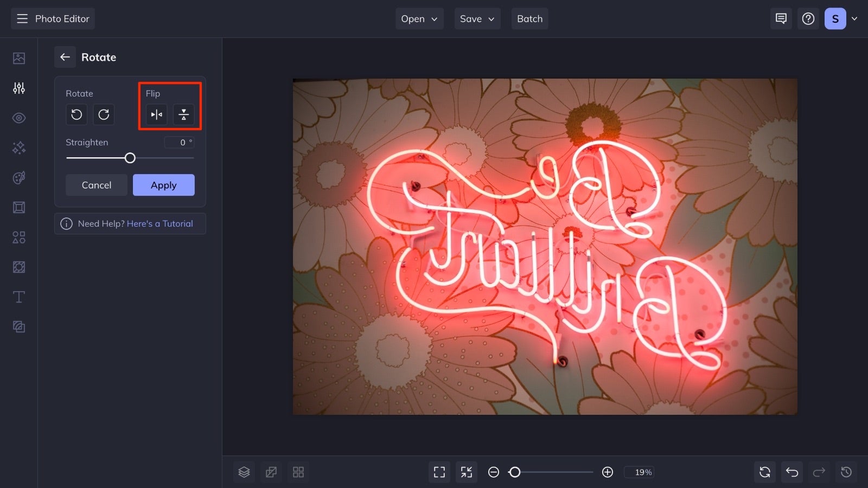The image size is (868, 488).
Task: Expand the Save options dropdown
Action: [477, 18]
